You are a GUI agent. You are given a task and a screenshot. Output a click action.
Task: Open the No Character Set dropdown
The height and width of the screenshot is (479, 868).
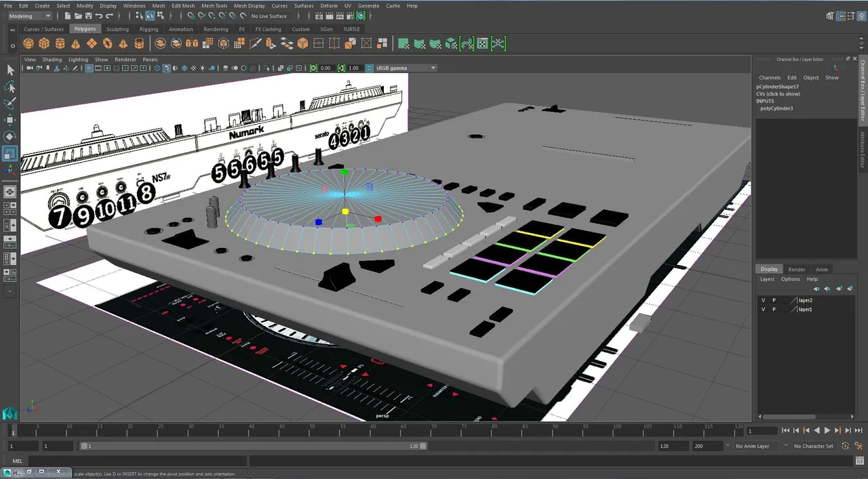pyautogui.click(x=814, y=446)
